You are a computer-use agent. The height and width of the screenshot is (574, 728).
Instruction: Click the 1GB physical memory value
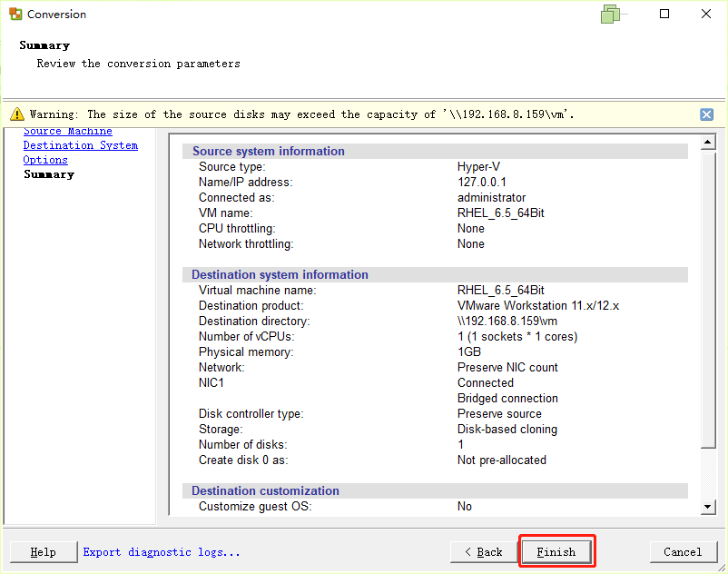tap(469, 352)
